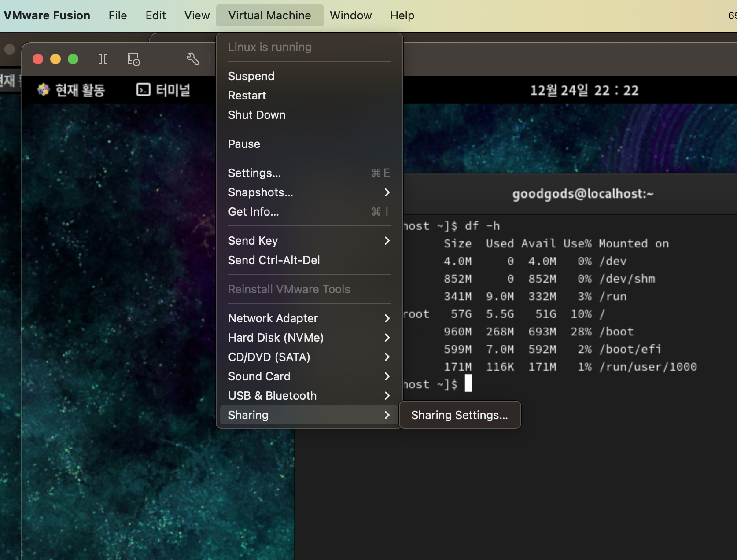Click the terminal cursor at the prompt
Viewport: 737px width, 560px height.
click(468, 383)
